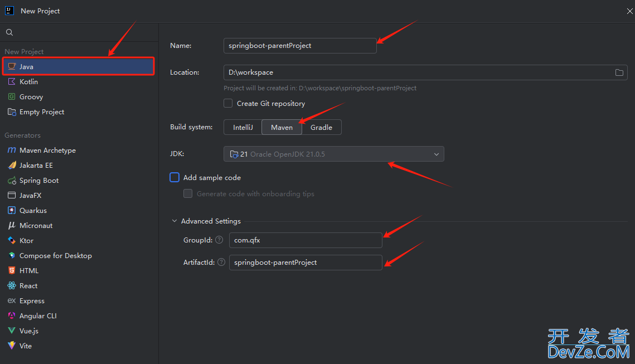Click the Spring Boot leaf icon

click(12, 181)
